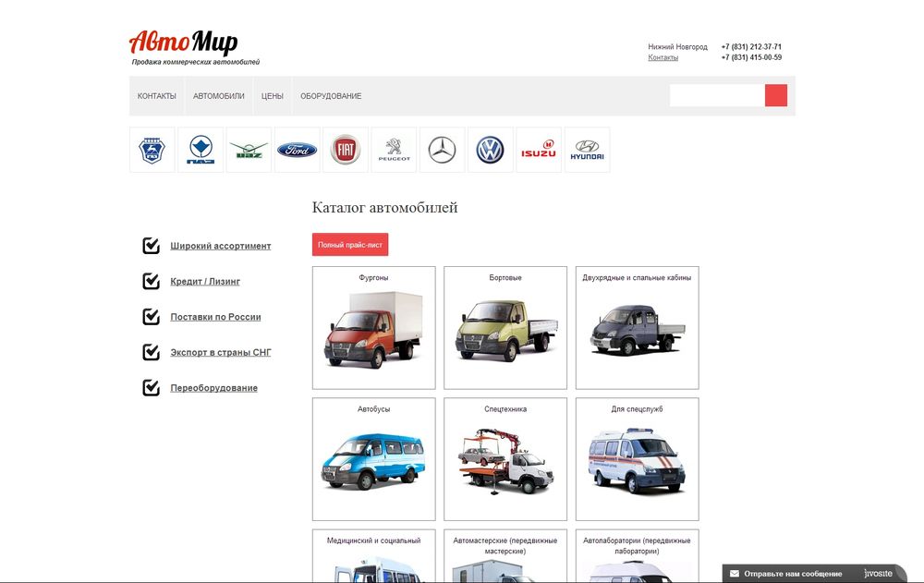This screenshot has width=924, height=583.
Task: Open the UAZ brand logo
Action: tap(249, 150)
